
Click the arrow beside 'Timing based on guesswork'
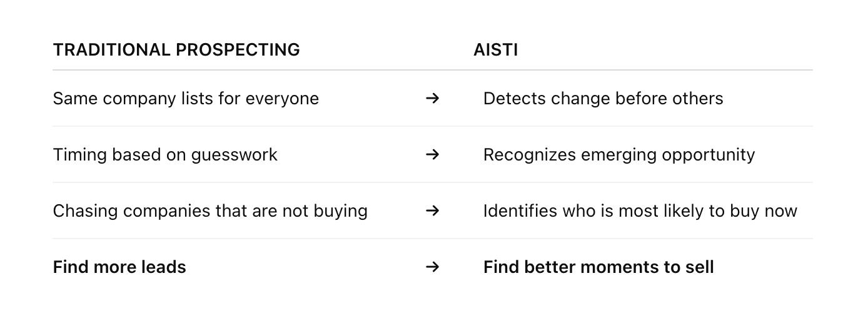click(x=432, y=154)
